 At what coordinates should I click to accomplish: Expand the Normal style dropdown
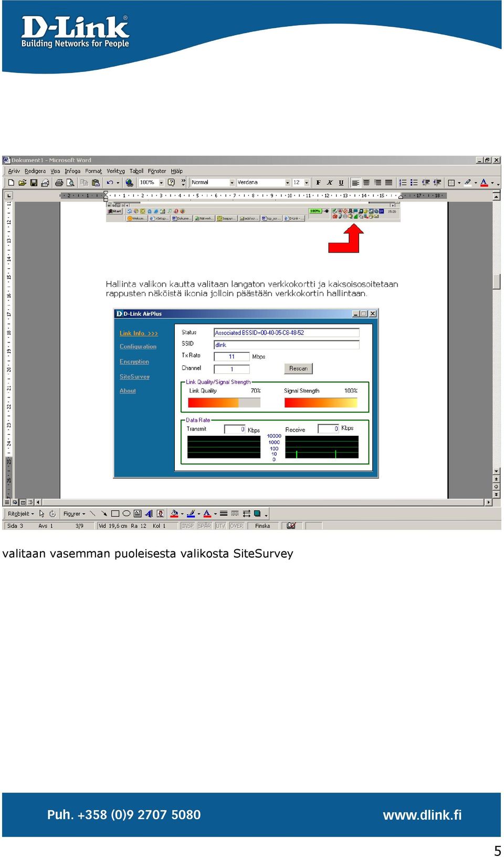tap(232, 183)
